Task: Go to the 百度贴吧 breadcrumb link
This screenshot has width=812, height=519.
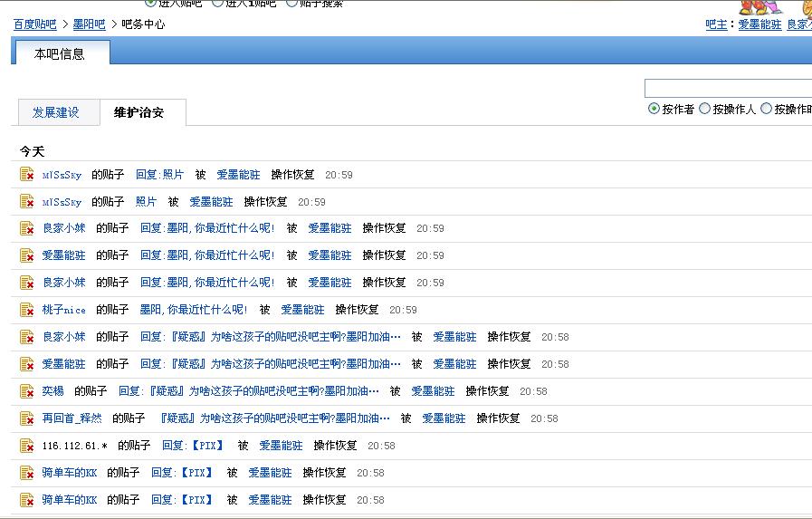Action: click(x=34, y=24)
